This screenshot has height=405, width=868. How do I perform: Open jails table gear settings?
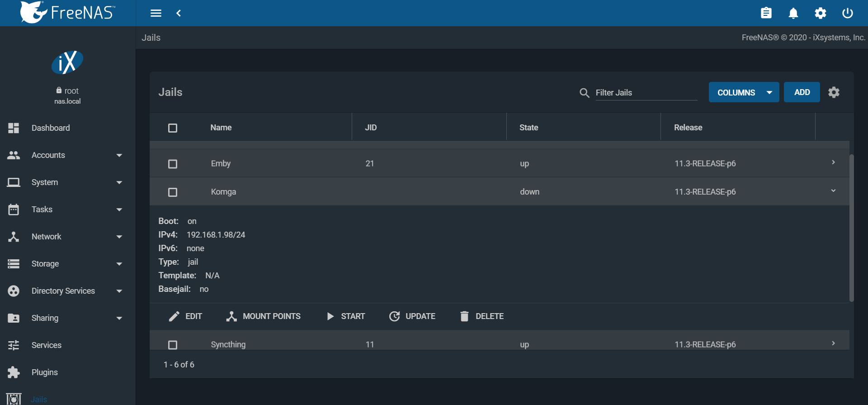[834, 92]
